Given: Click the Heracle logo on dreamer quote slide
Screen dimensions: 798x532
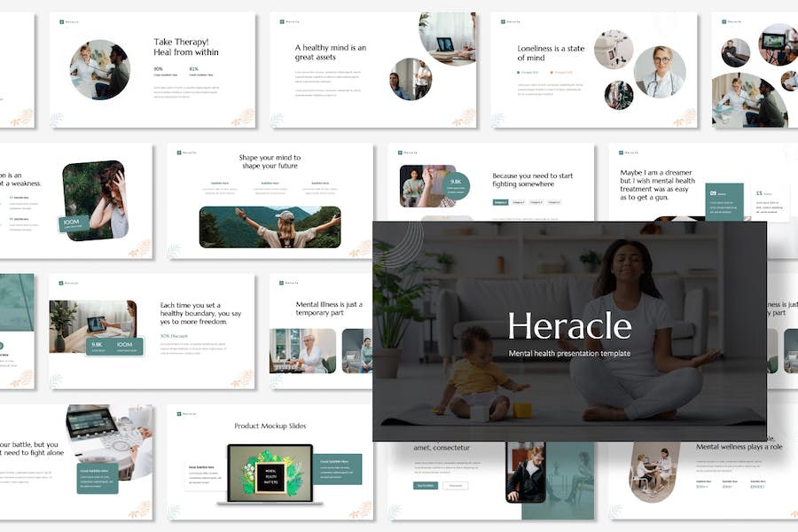Looking at the screenshot, I should (x=629, y=153).
